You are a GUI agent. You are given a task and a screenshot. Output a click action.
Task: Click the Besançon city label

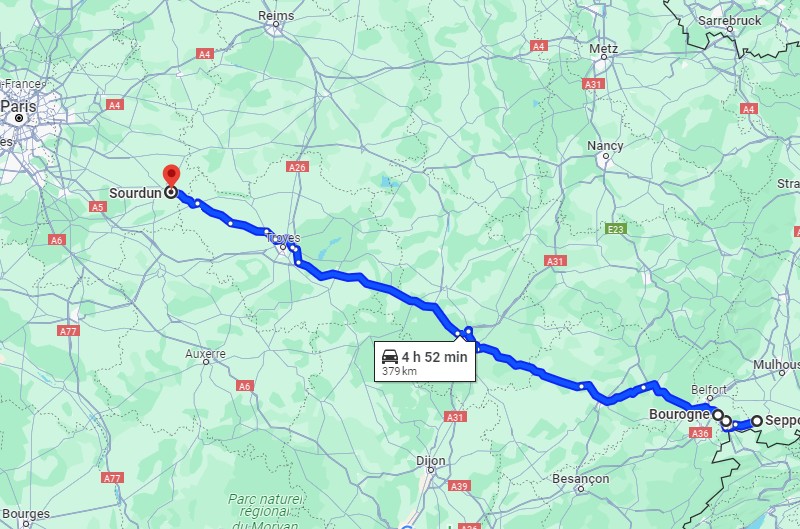tap(581, 479)
